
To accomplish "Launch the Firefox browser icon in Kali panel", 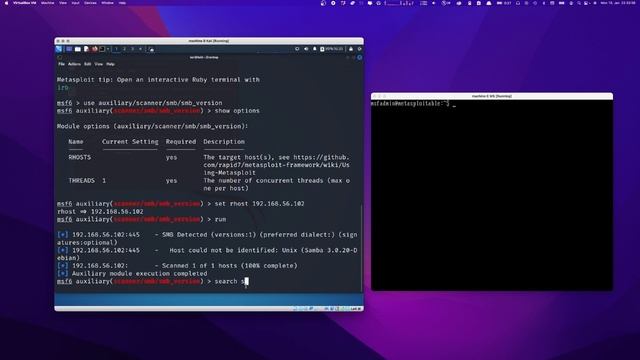I will [x=94, y=49].
